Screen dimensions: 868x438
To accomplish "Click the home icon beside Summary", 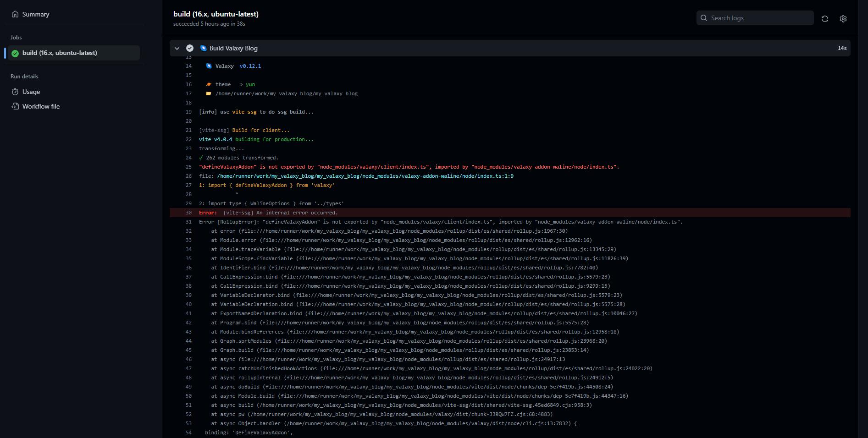I will coord(15,14).
